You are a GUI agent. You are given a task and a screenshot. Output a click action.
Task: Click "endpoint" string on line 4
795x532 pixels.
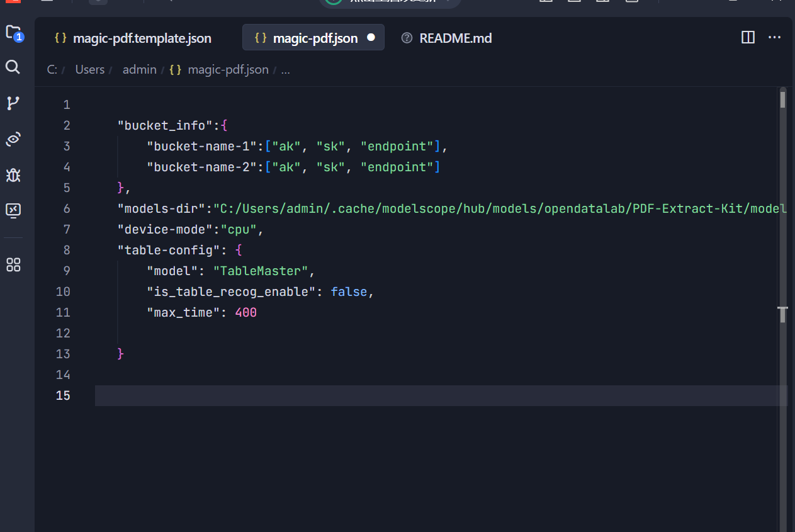397,167
